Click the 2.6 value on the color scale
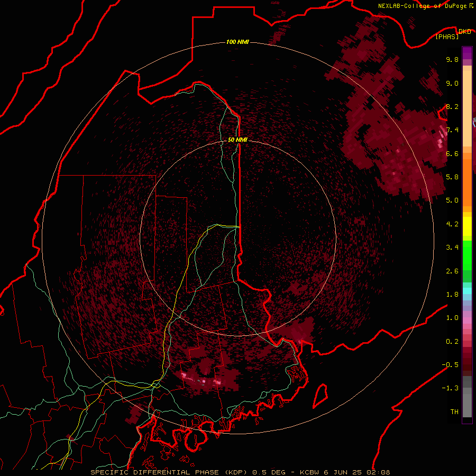The width and height of the screenshot is (476, 476). [452, 271]
